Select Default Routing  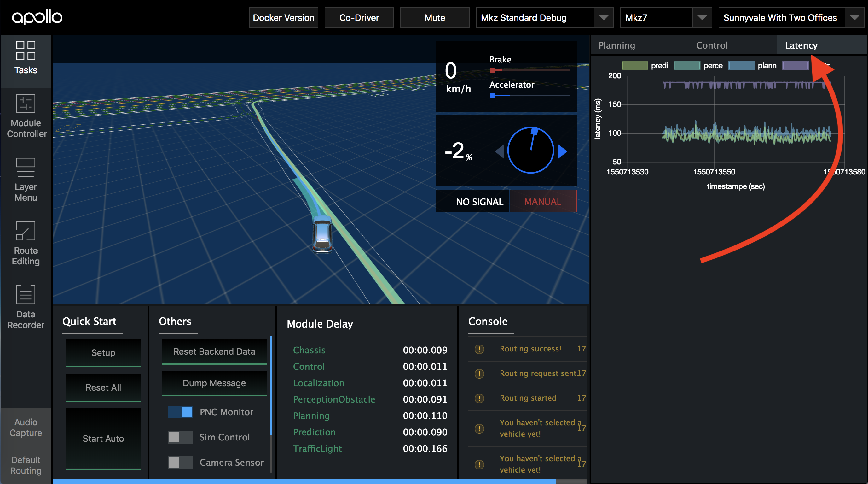point(26,465)
